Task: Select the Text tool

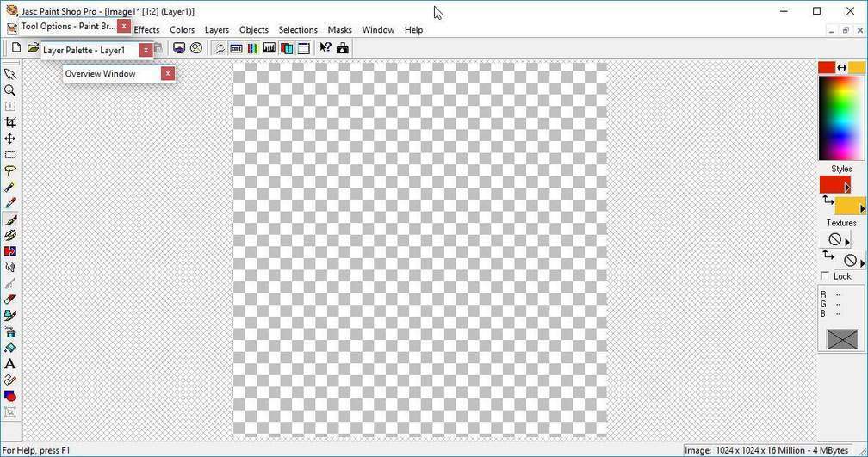Action: tap(10, 364)
